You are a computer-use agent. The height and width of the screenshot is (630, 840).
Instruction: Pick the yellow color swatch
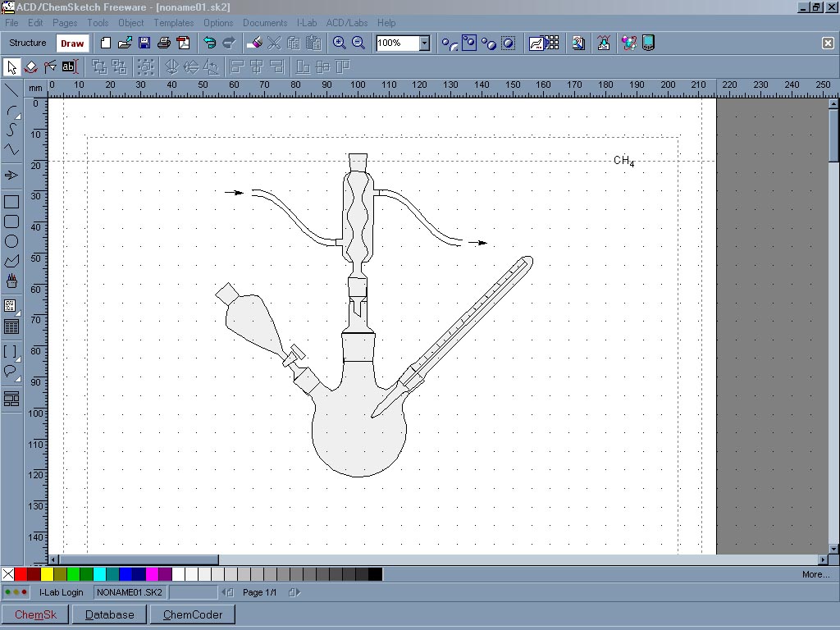pyautogui.click(x=47, y=574)
